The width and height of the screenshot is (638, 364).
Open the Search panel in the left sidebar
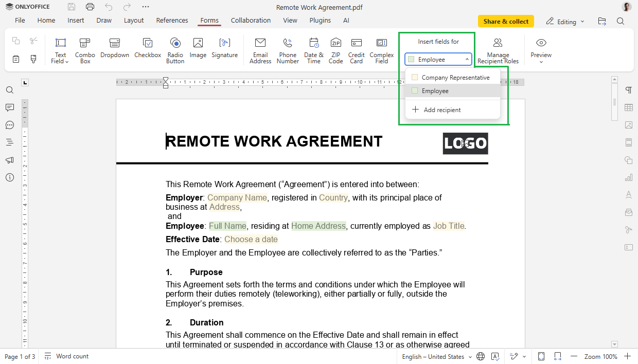[9, 89]
